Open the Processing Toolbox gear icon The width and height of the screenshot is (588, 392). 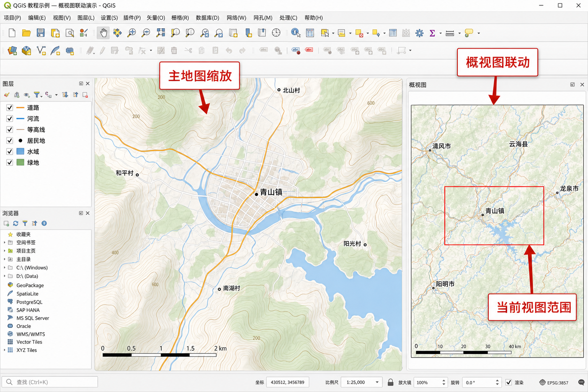pyautogui.click(x=420, y=33)
